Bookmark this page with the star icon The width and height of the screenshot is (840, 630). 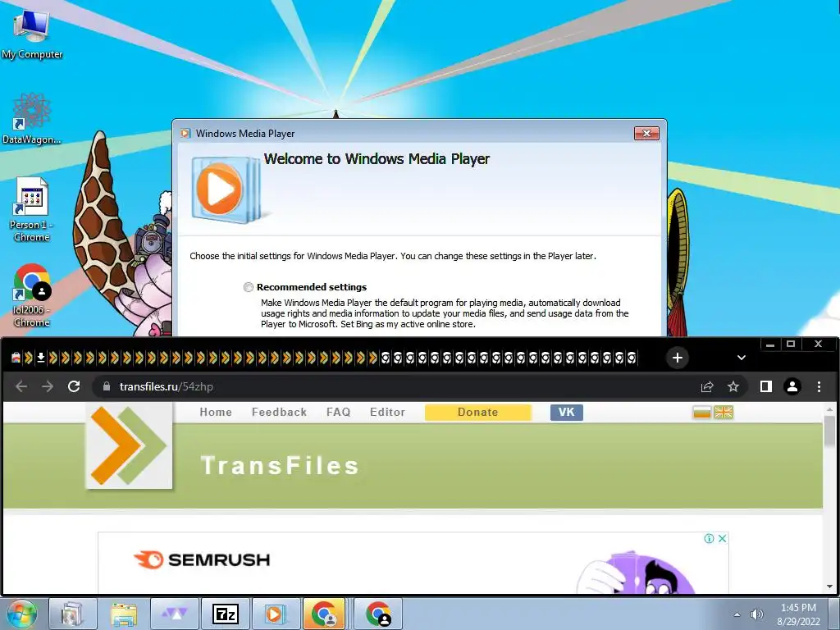click(x=733, y=386)
